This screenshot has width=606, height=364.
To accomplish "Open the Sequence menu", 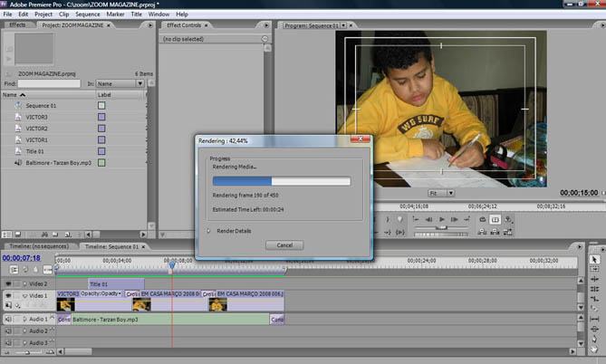I will pos(88,14).
